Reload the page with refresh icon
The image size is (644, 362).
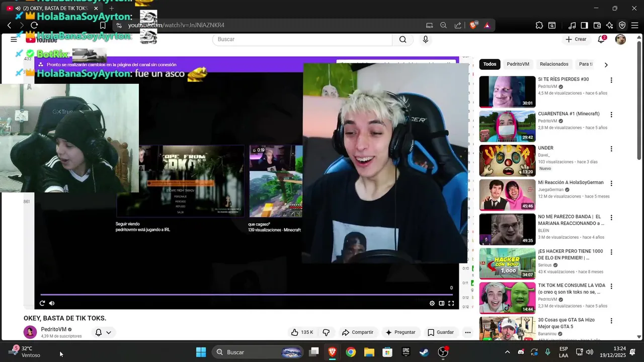pyautogui.click(x=34, y=25)
